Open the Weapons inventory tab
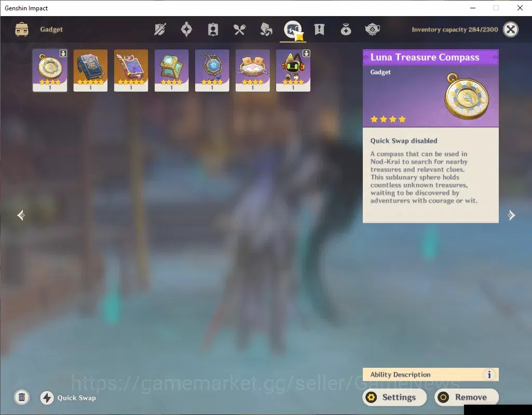This screenshot has height=415, width=532. pos(160,30)
